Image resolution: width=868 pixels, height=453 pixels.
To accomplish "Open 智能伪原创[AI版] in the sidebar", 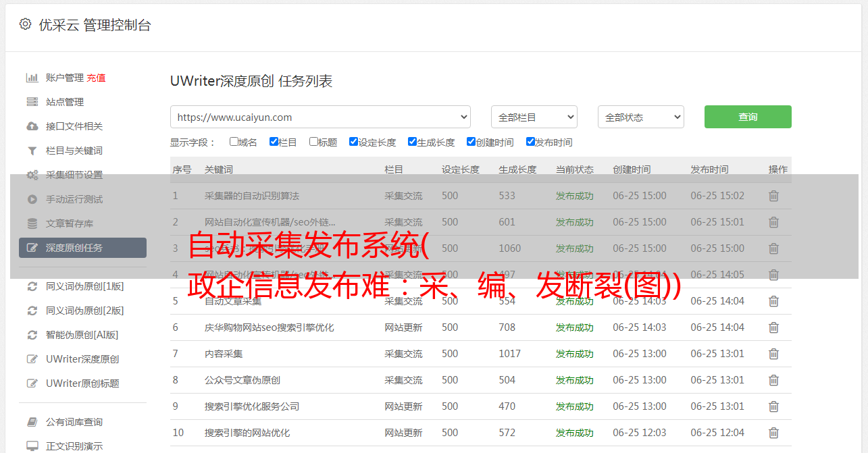I will point(82,335).
